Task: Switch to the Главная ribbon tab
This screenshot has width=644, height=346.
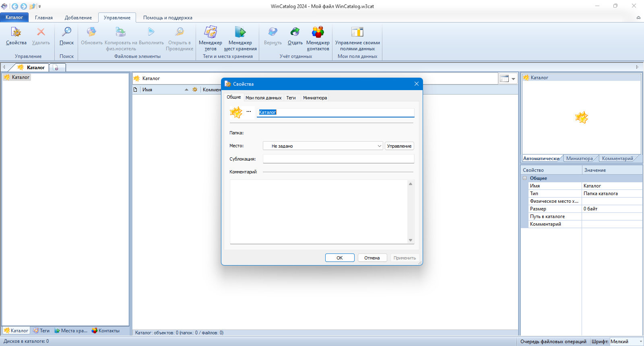Action: point(44,18)
